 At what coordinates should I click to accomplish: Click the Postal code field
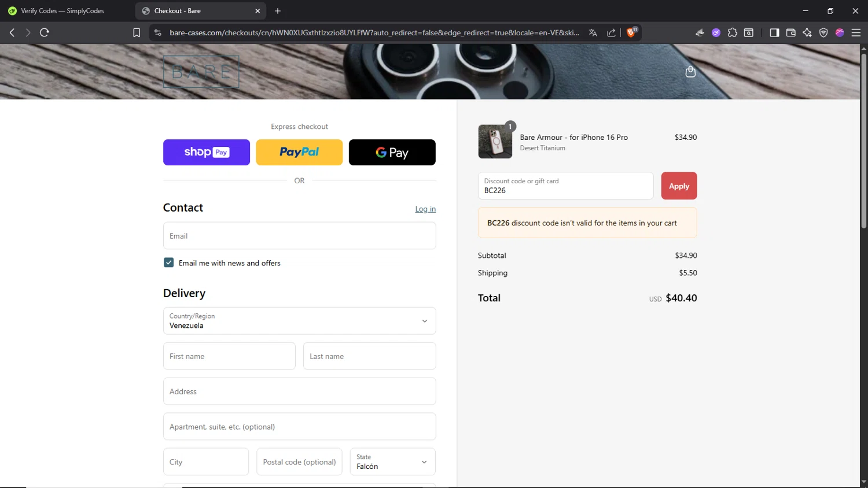tap(299, 462)
